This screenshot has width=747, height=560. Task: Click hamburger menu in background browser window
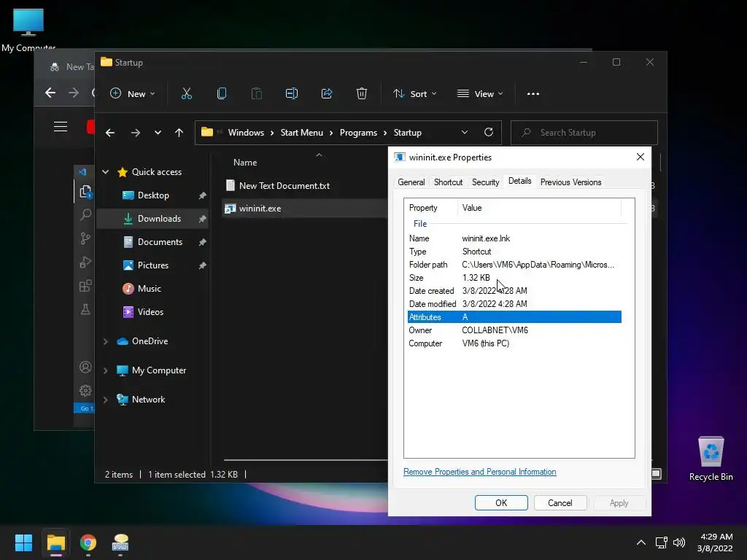coord(61,127)
